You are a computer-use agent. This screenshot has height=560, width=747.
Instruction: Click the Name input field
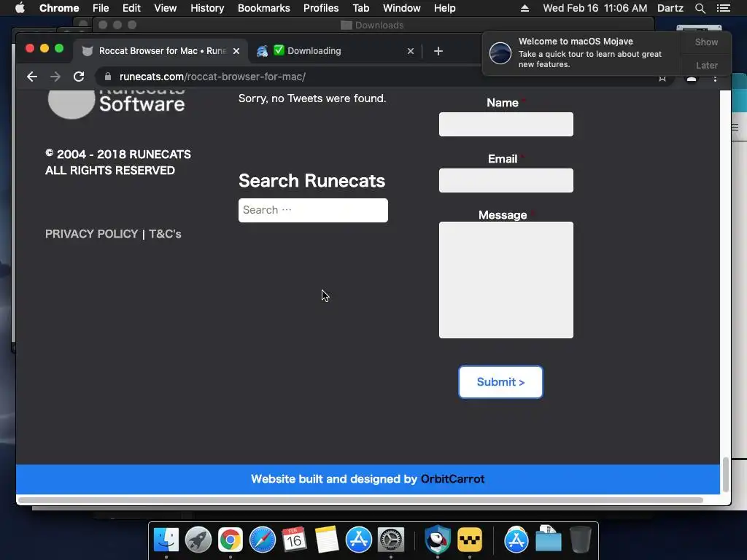pos(506,124)
